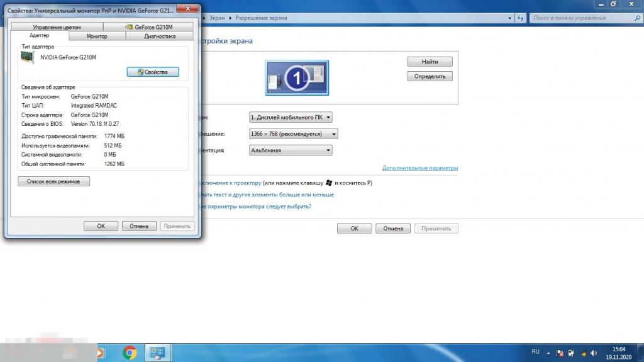Switch to the GeForce G210M tab
This screenshot has width=644, height=362.
click(148, 27)
